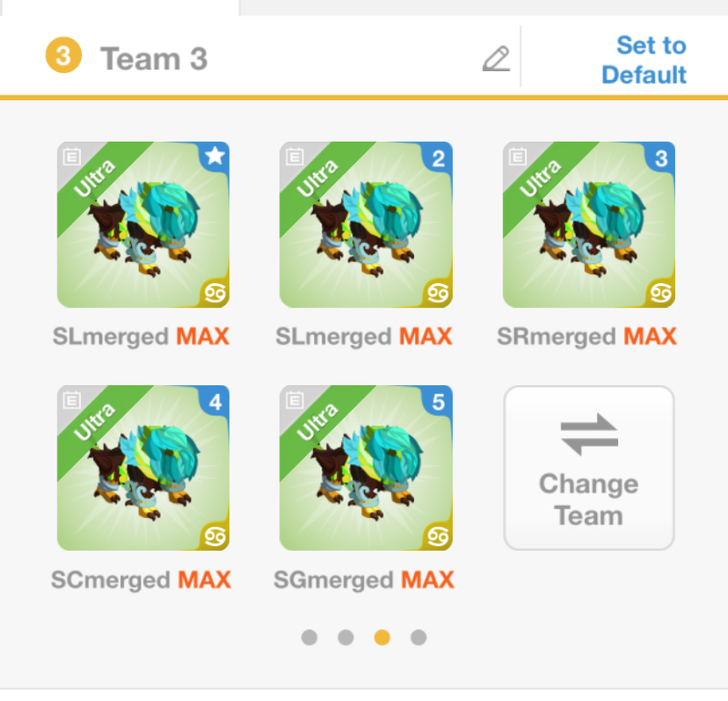The width and height of the screenshot is (728, 701).
Task: Click the Set to Default link
Action: tap(644, 60)
